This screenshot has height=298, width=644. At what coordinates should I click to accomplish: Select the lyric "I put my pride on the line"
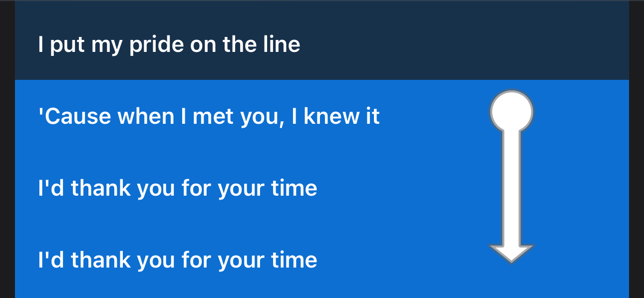click(169, 44)
